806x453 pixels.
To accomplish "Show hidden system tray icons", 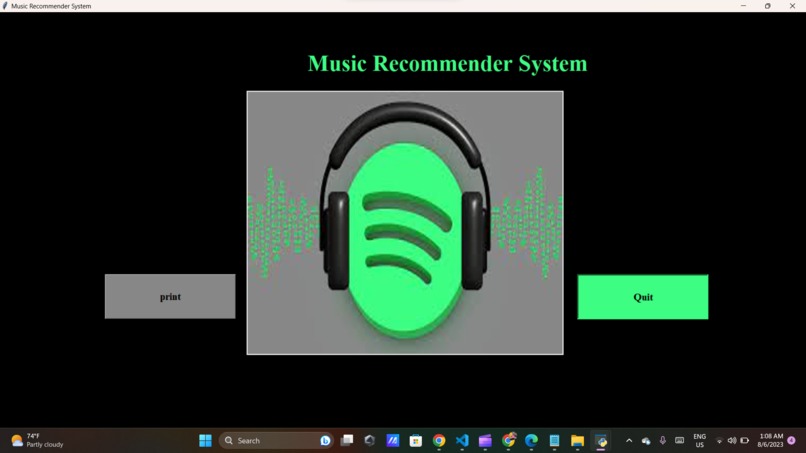I will click(629, 441).
